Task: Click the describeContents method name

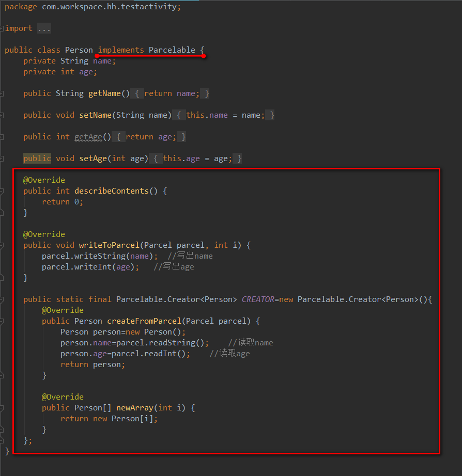Action: (x=112, y=191)
